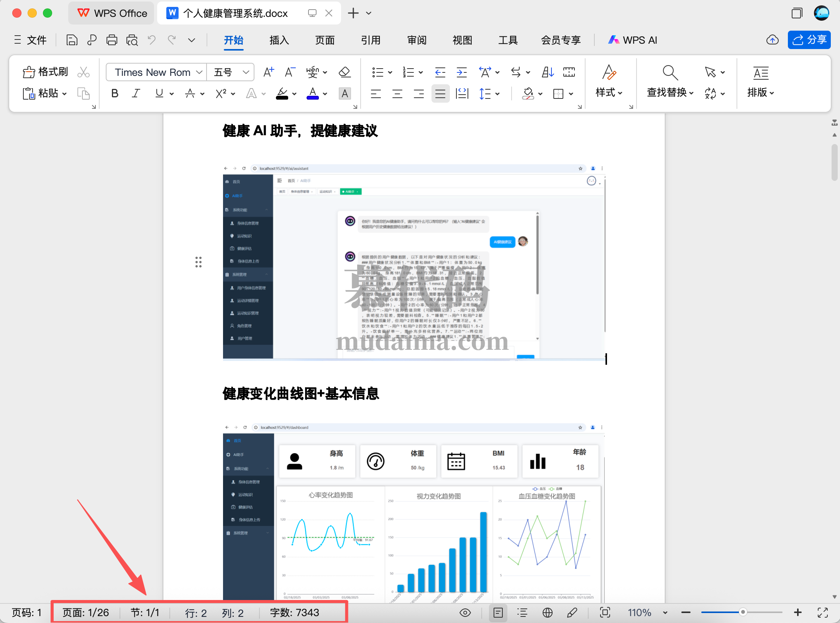Screen dimensions: 840x623
Task: Open the font size 五号 dropdown
Action: coord(246,72)
